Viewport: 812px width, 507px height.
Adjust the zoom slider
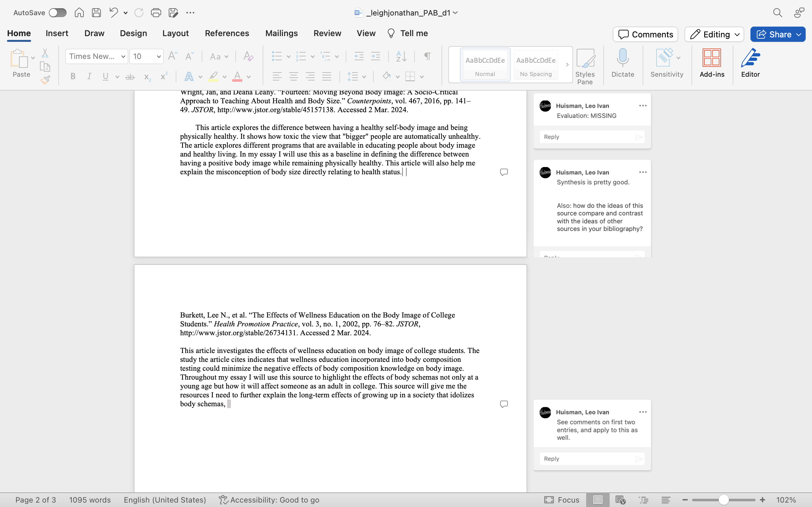click(724, 500)
